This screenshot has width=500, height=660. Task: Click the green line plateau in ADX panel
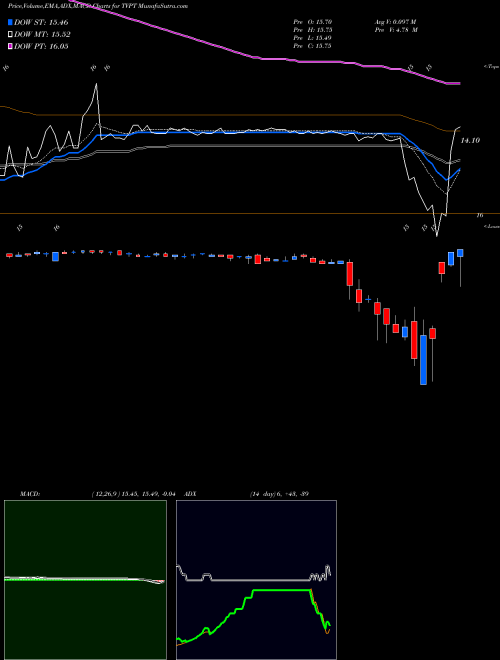point(281,590)
